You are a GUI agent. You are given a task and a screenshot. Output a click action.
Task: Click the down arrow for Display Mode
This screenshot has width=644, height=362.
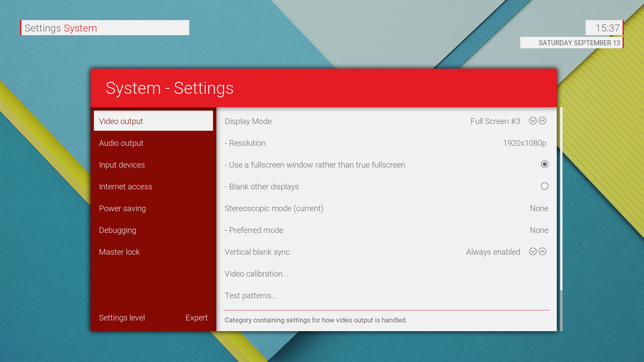tap(533, 121)
